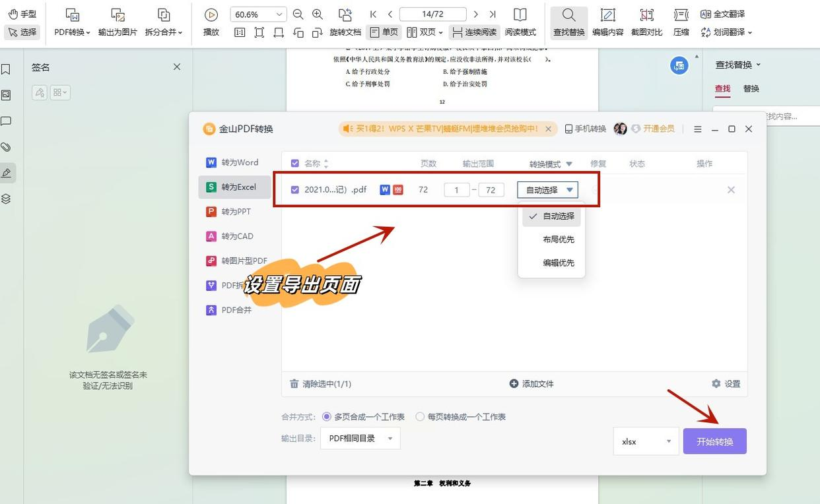
Task: Select 多页合成一个工作表 radio option
Action: 327,417
